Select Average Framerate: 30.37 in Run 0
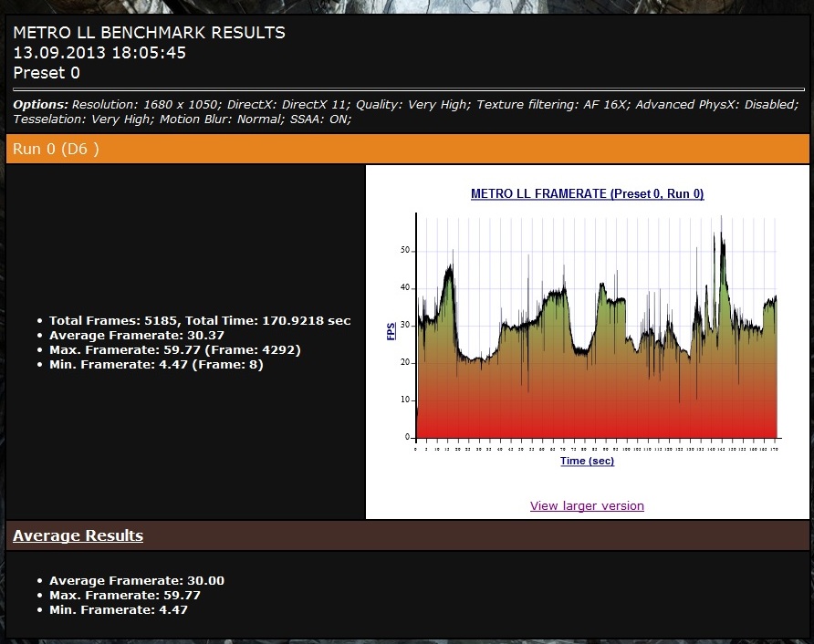This screenshot has height=644, width=814. (137, 336)
